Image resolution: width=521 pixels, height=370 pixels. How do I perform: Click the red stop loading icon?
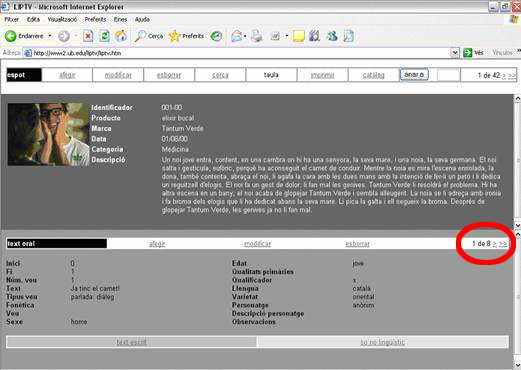(x=88, y=36)
